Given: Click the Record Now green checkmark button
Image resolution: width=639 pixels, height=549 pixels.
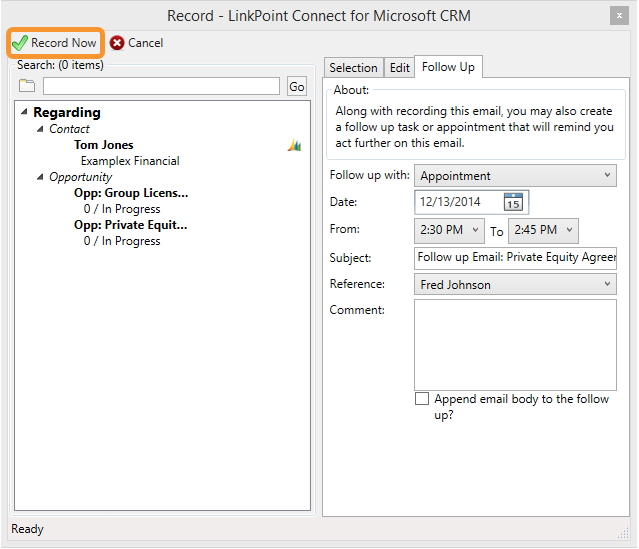Looking at the screenshot, I should [55, 43].
